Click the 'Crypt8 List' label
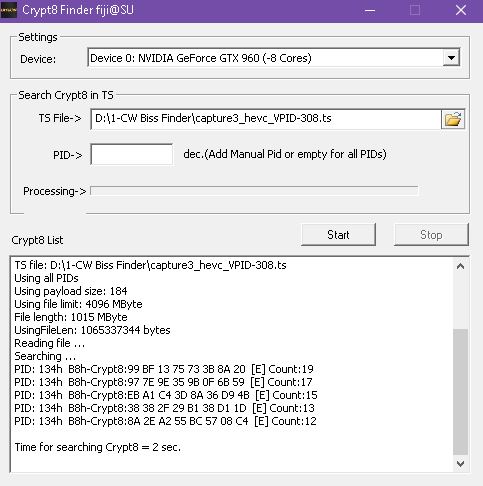 click(x=37, y=240)
